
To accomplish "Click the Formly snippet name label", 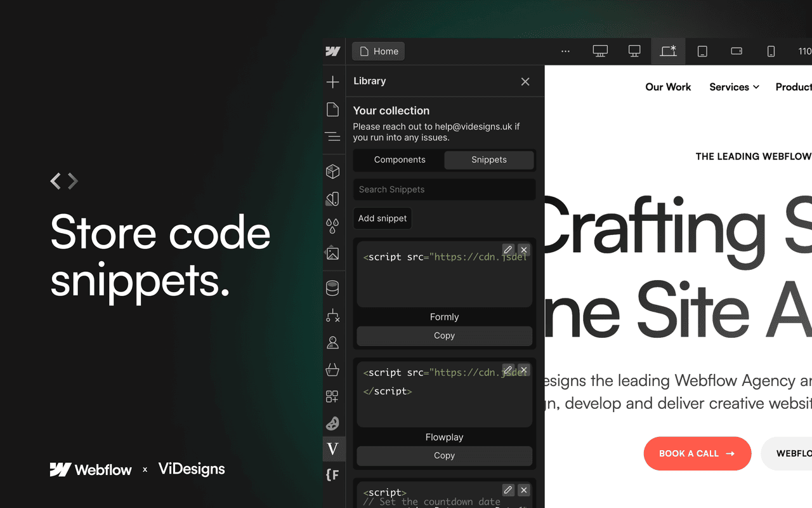I will tap(444, 317).
